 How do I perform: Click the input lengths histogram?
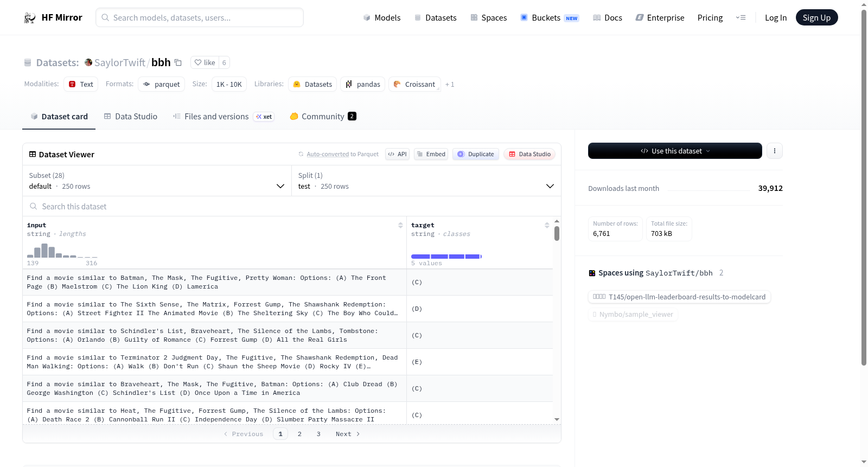click(62, 251)
